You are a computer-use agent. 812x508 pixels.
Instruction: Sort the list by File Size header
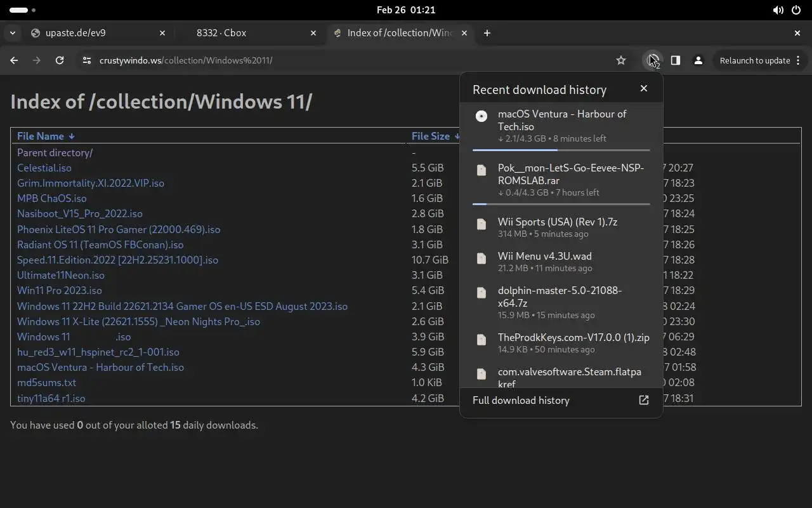(x=435, y=136)
